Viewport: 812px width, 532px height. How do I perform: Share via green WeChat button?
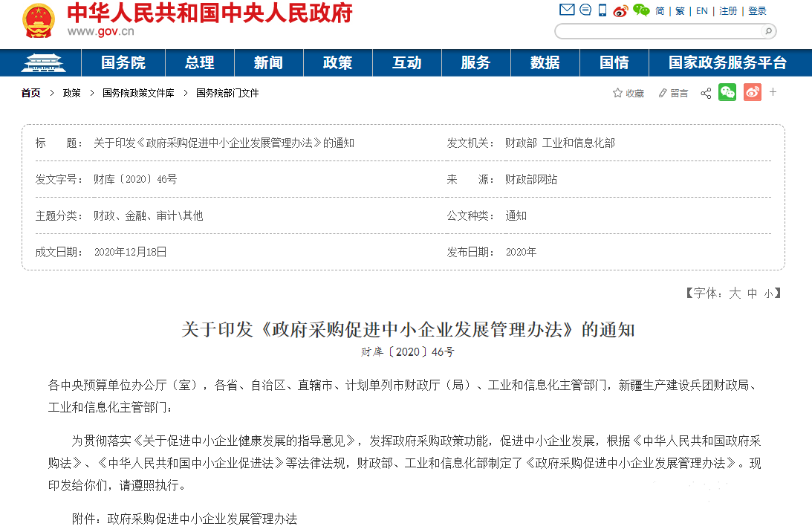point(727,92)
